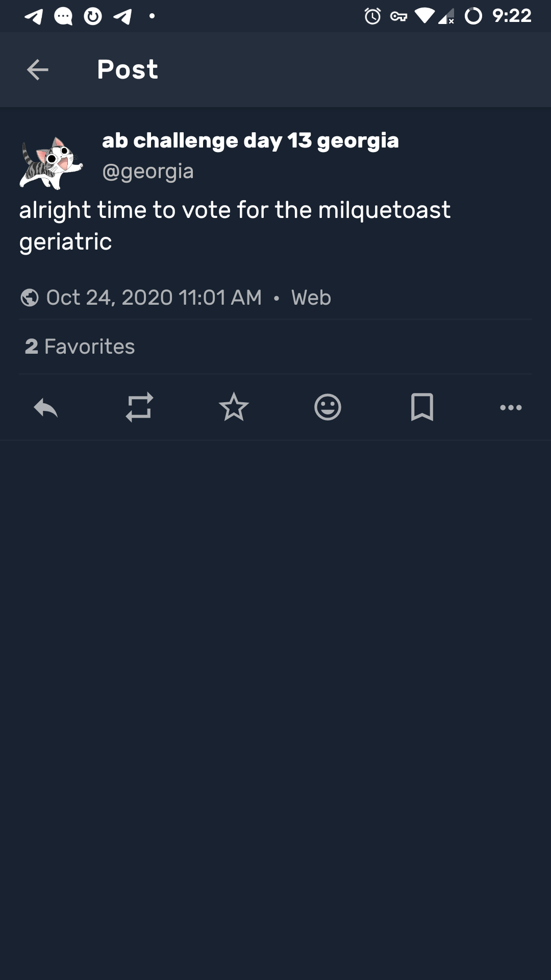Tap the Oct 24, 2020 timestamp
551x980 pixels.
click(154, 298)
